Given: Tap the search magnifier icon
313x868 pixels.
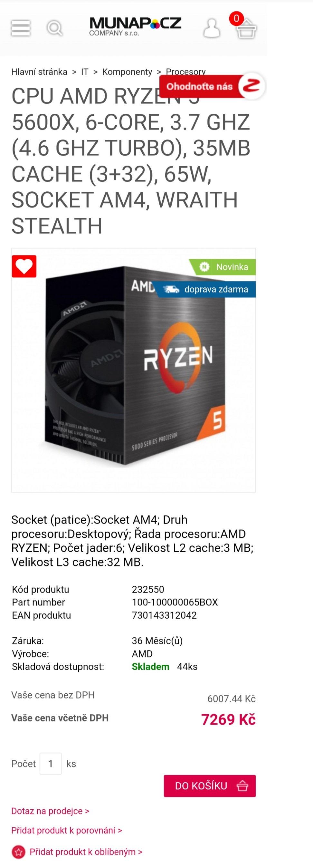Looking at the screenshot, I should pos(54,28).
